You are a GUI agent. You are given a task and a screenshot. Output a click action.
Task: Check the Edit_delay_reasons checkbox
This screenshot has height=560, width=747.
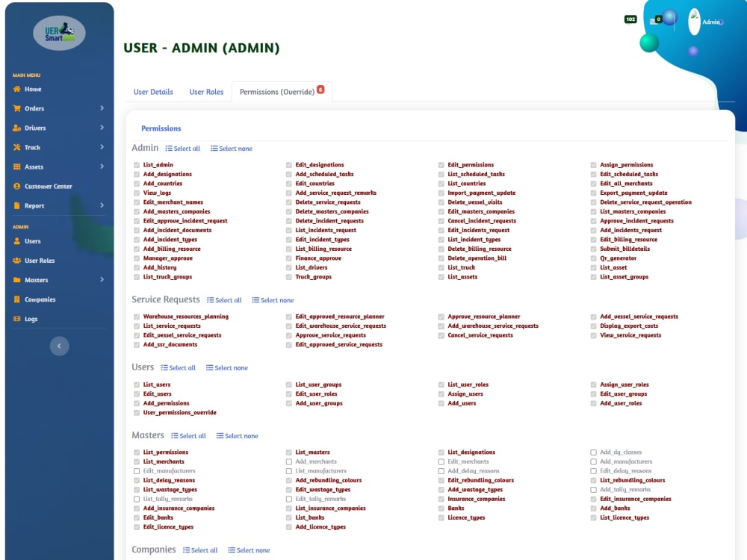click(594, 471)
